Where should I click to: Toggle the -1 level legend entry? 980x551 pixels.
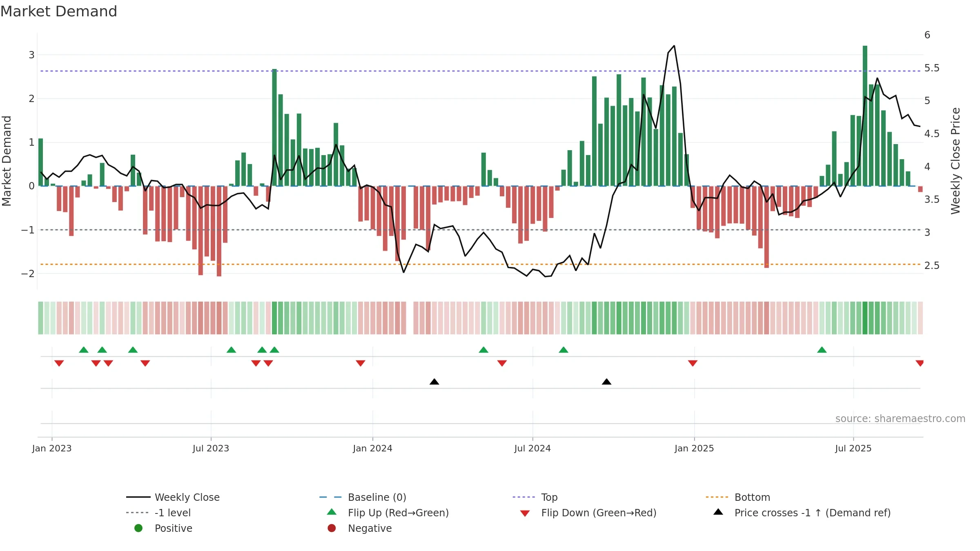(x=158, y=513)
